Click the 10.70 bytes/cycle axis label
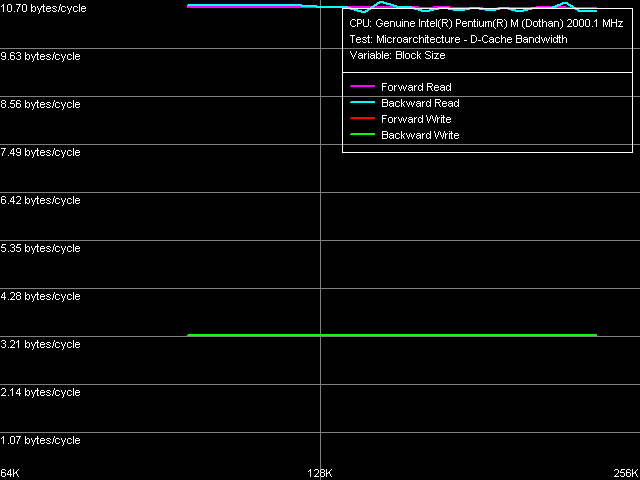This screenshot has width=640, height=480. [x=43, y=8]
